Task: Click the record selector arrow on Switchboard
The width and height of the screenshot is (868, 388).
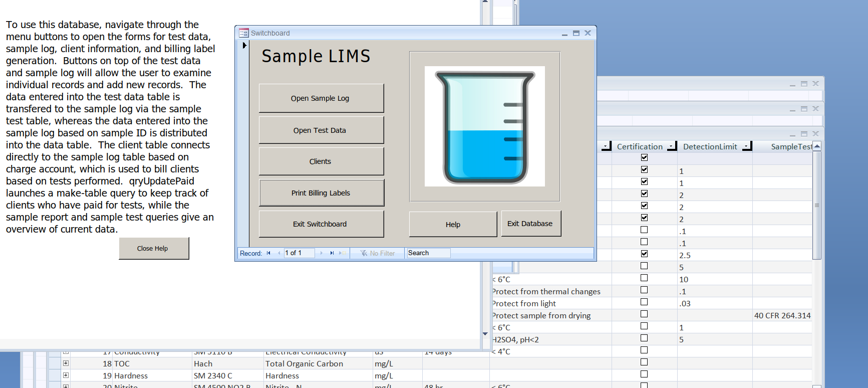Action: click(244, 46)
